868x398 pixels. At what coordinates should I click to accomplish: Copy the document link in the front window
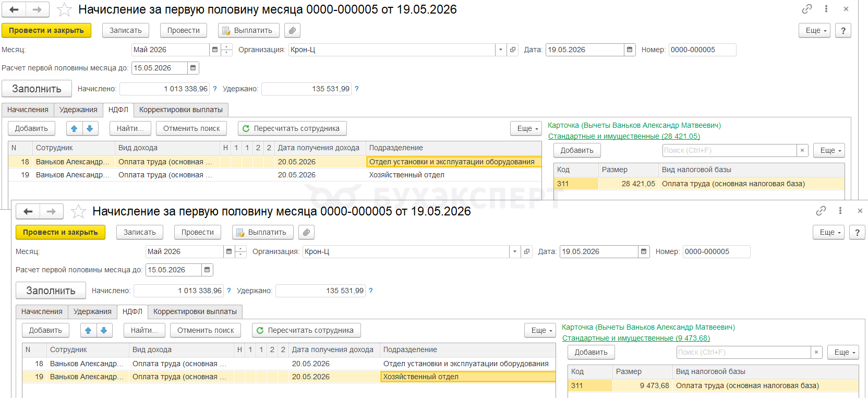pyautogui.click(x=821, y=211)
